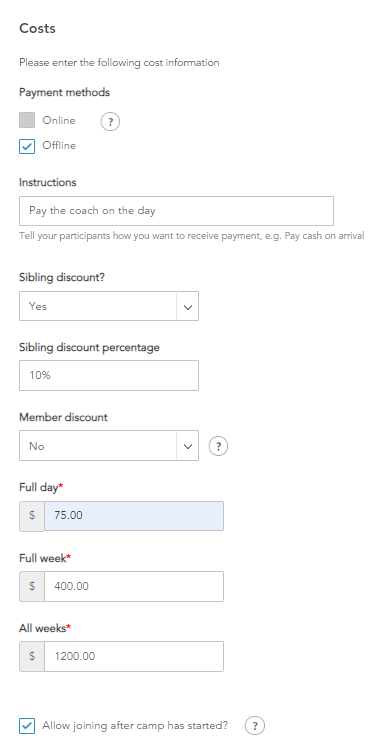The height and width of the screenshot is (750, 383).
Task: Click the Online label text
Action: pos(59,121)
